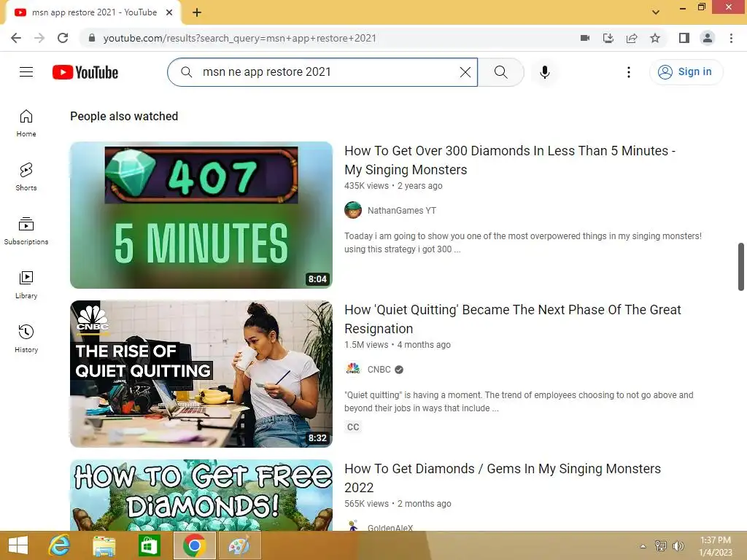The width and height of the screenshot is (747, 560).
Task: Open Library in the sidebar
Action: pos(26,285)
